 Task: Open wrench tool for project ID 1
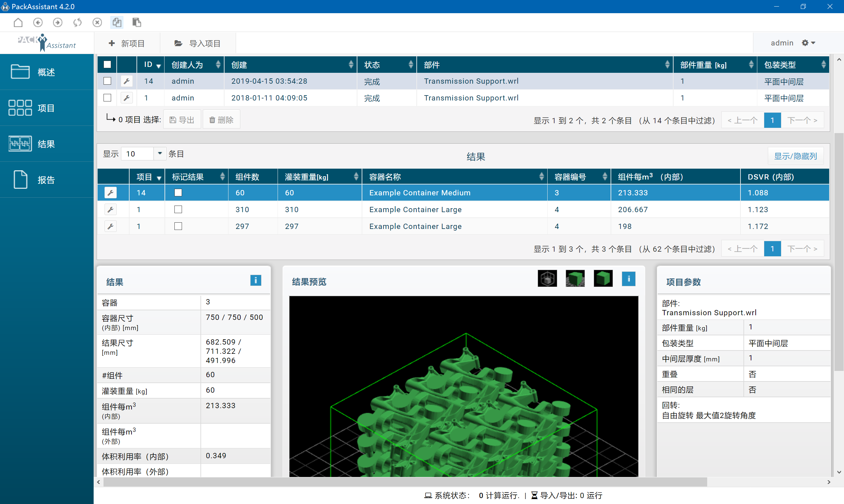tap(127, 98)
